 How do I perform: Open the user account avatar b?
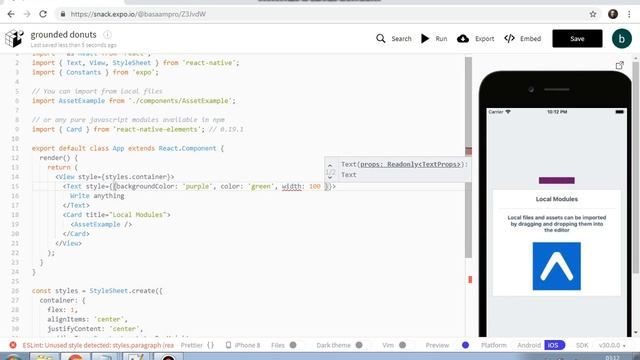coord(622,38)
